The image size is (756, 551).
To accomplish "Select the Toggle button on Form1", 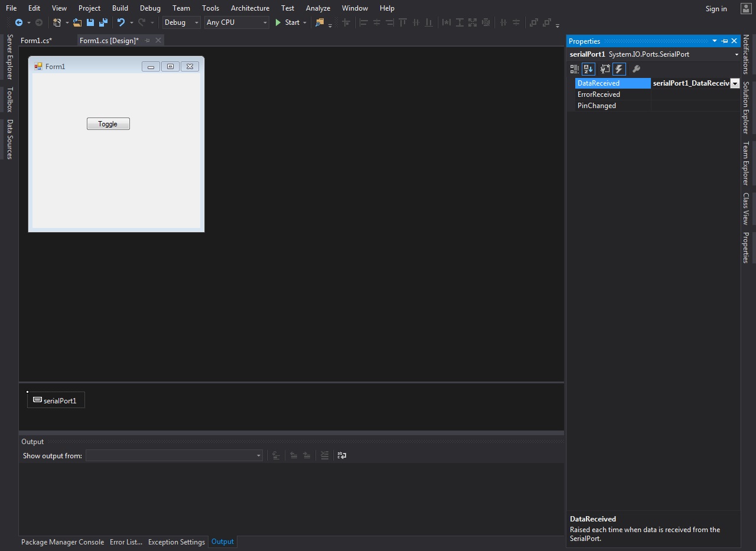I will [108, 124].
